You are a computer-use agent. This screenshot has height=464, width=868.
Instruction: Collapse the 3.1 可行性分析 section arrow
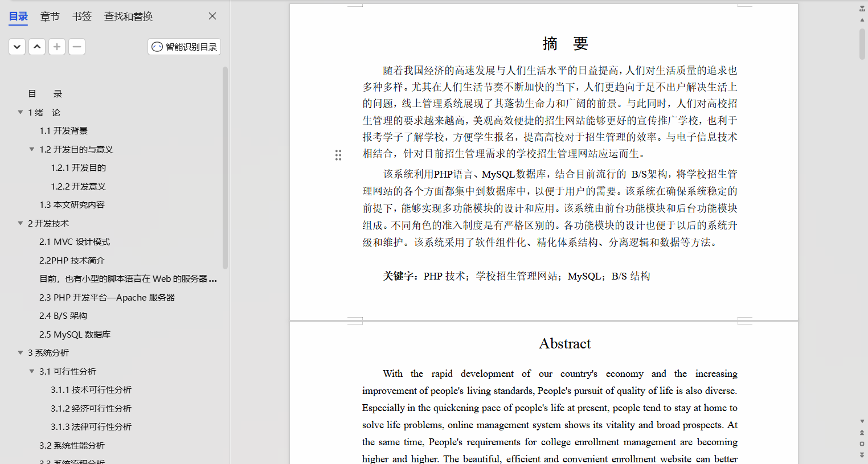[32, 371]
